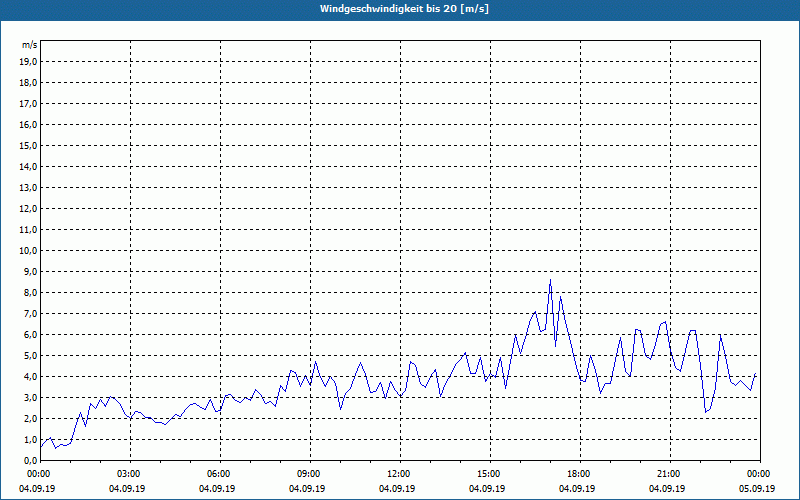Click the 21:00 time axis label

coord(669,474)
